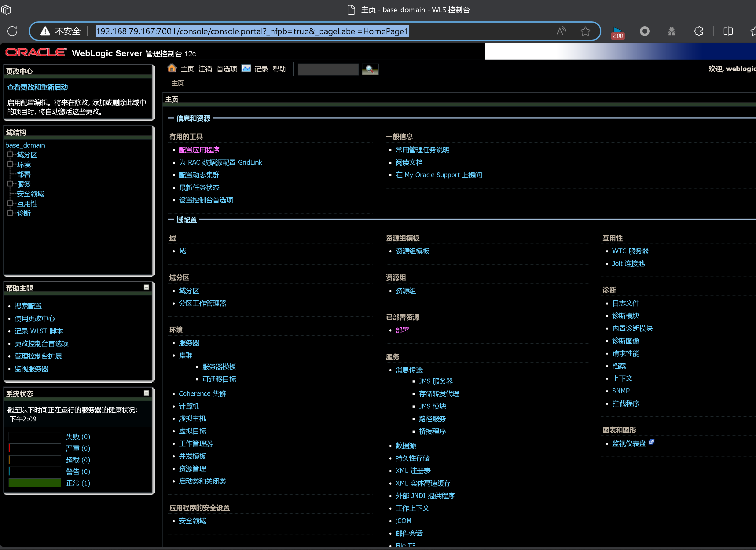Click the 配置动态集群 link

199,175
